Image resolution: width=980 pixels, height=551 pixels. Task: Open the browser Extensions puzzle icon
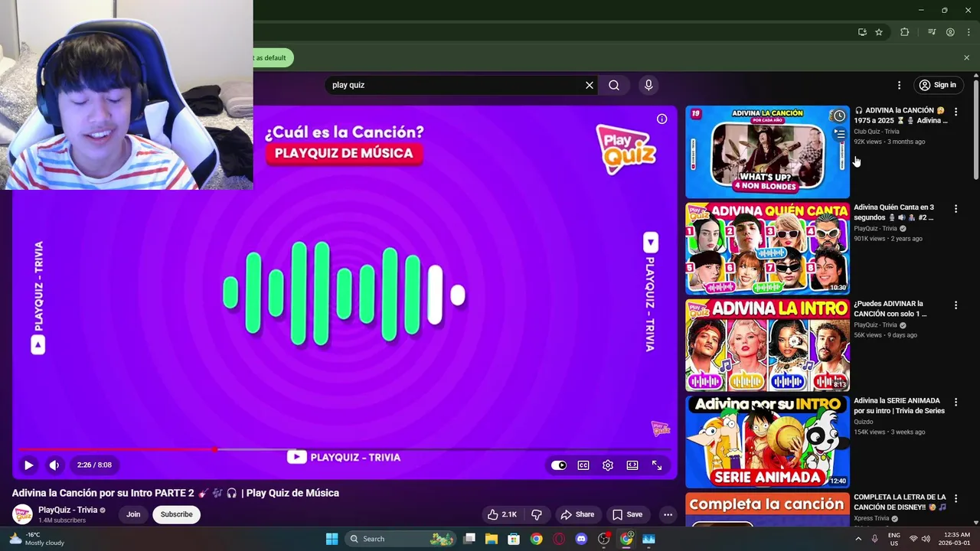tap(904, 32)
